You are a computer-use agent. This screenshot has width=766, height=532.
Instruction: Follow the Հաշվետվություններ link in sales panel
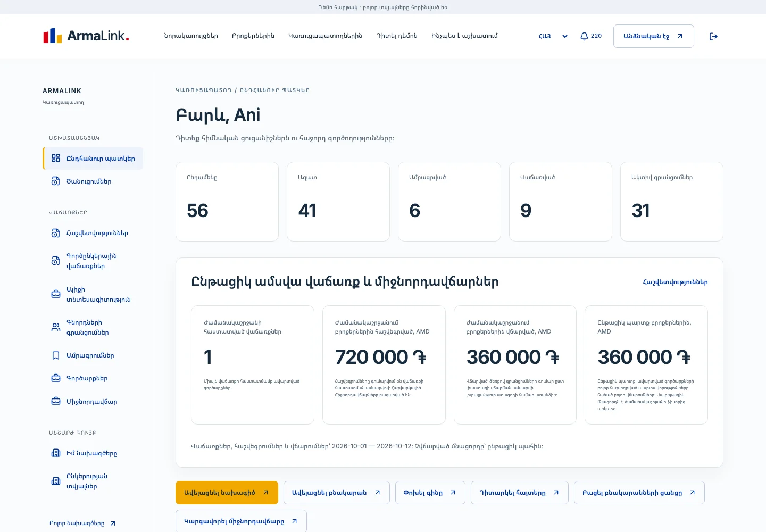coord(676,282)
